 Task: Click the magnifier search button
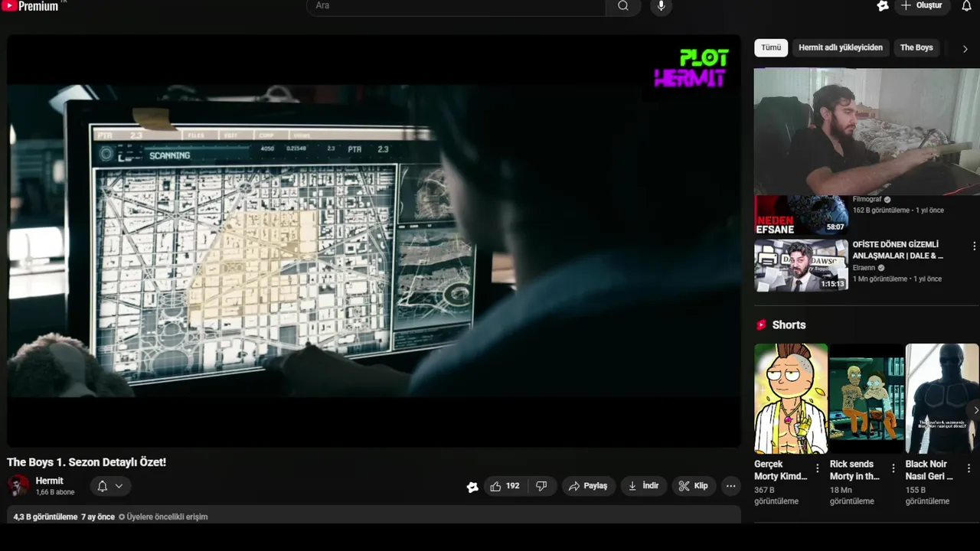pyautogui.click(x=623, y=6)
